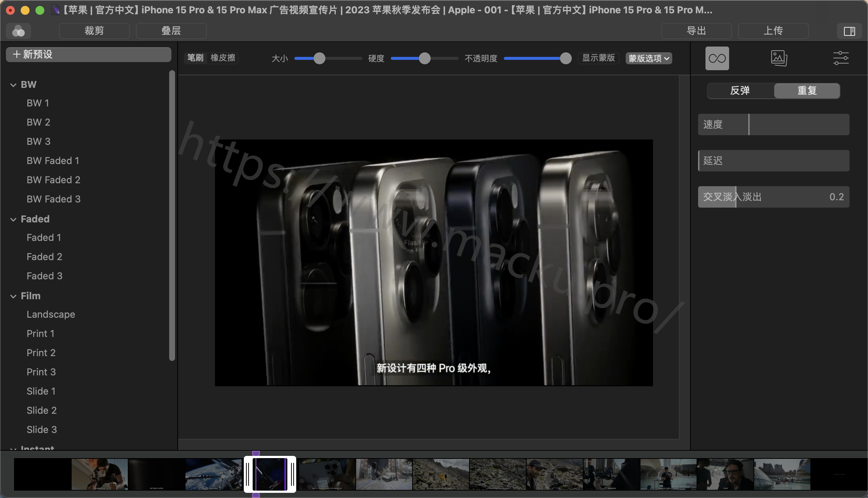Click the 导出 export button
Screen dimensions: 868x498
(x=696, y=31)
